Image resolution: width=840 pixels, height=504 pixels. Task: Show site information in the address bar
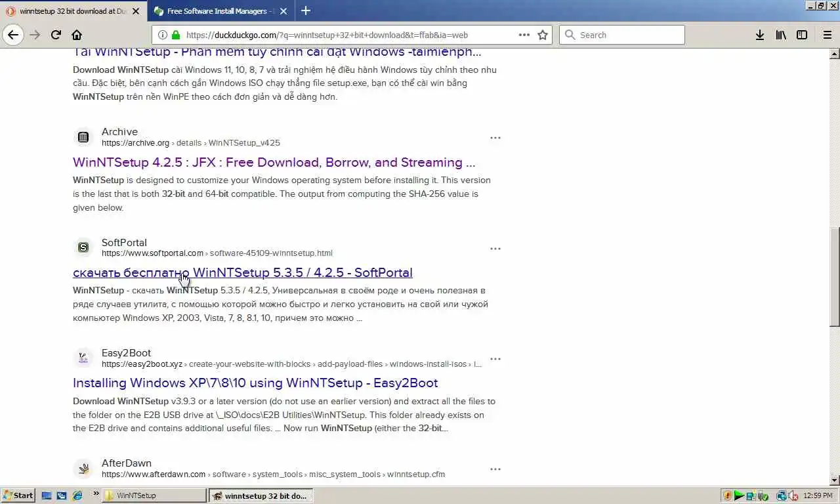[x=161, y=35]
